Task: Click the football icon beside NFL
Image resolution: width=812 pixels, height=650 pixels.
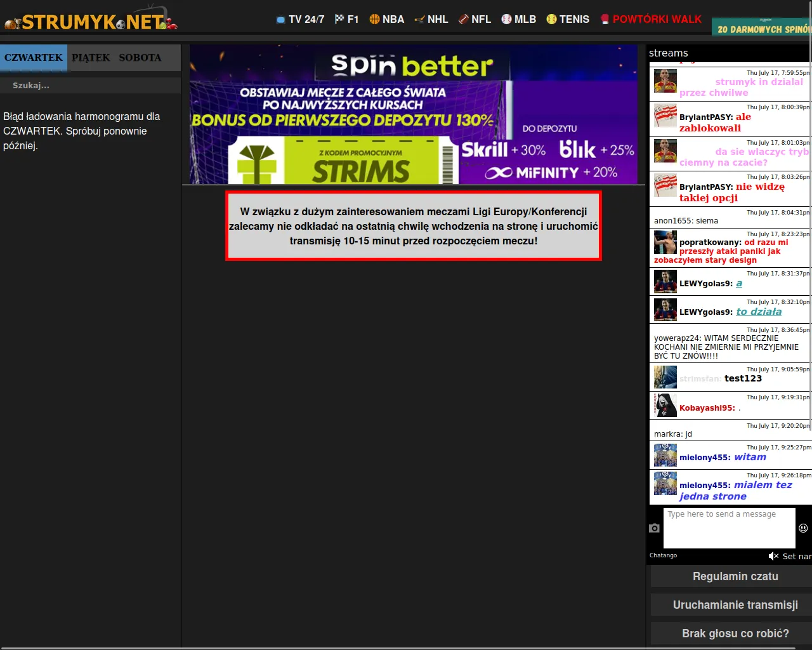Action: tap(464, 19)
